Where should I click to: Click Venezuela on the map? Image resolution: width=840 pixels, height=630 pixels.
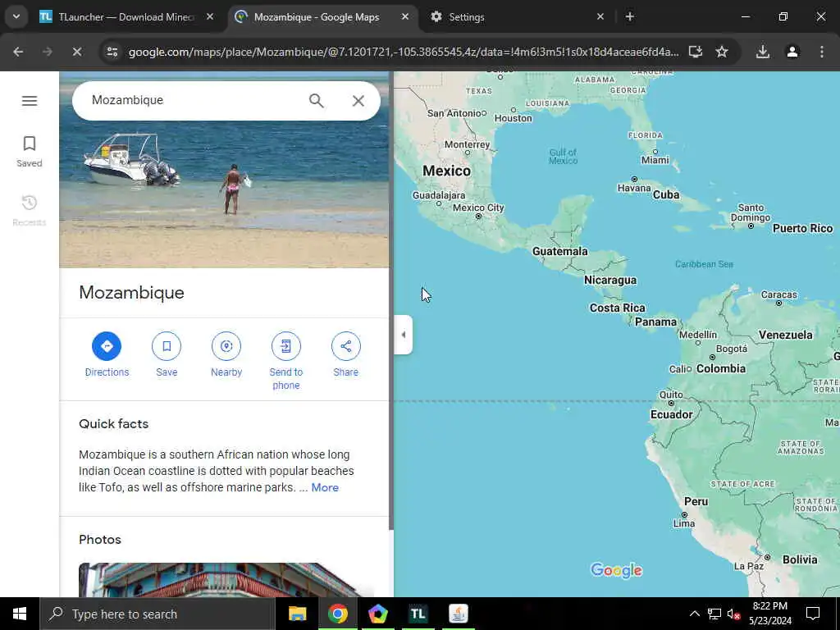(785, 335)
